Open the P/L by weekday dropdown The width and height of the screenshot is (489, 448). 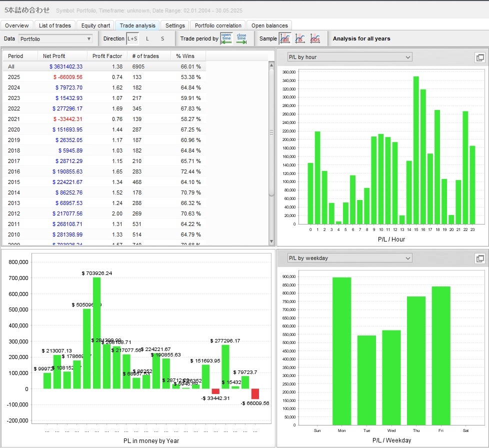click(349, 258)
